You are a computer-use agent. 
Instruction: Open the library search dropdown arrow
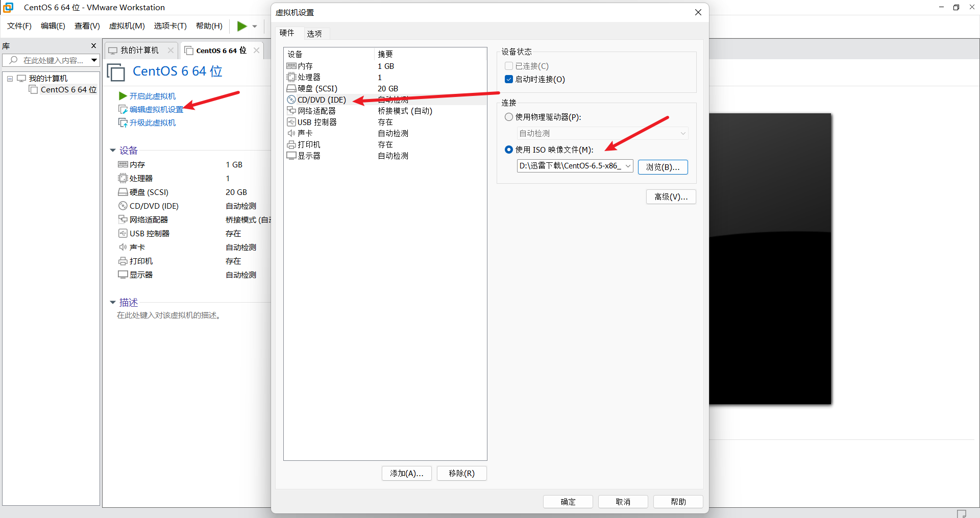94,60
